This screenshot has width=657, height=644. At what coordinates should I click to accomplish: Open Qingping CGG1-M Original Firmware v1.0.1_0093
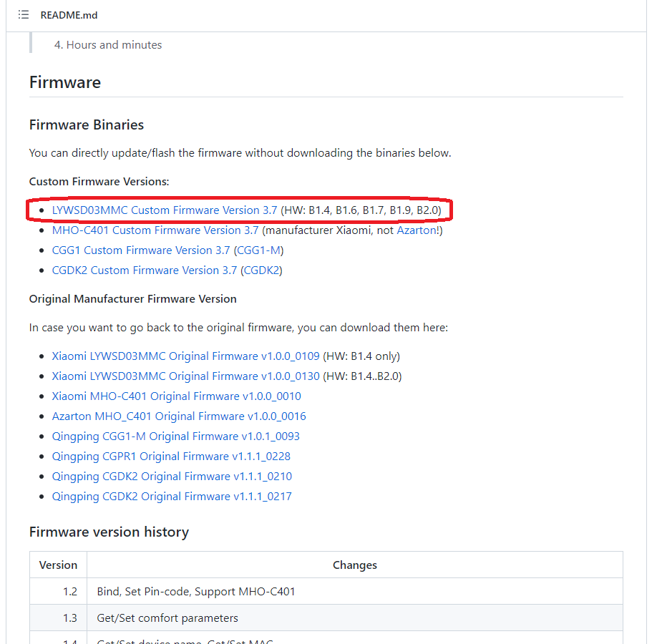[x=175, y=436]
